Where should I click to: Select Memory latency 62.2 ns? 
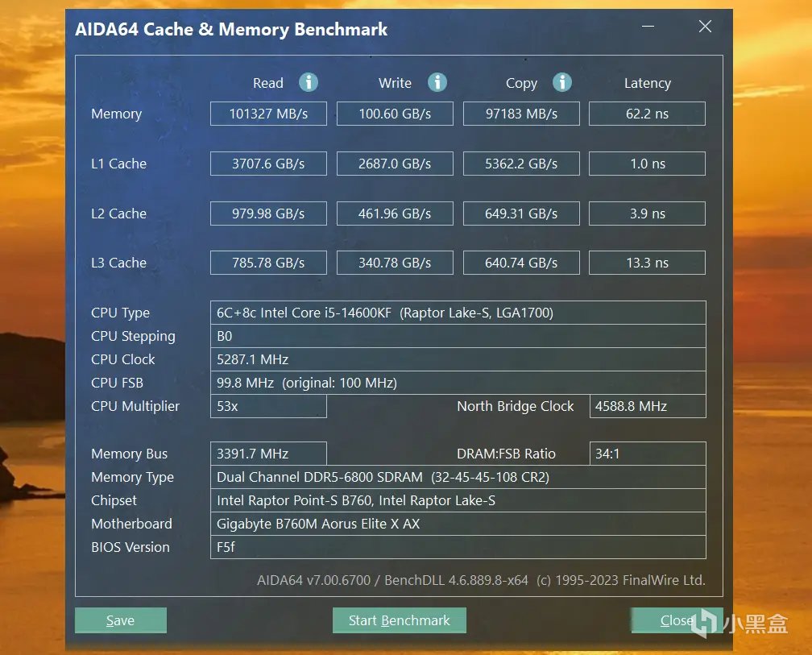pyautogui.click(x=648, y=114)
